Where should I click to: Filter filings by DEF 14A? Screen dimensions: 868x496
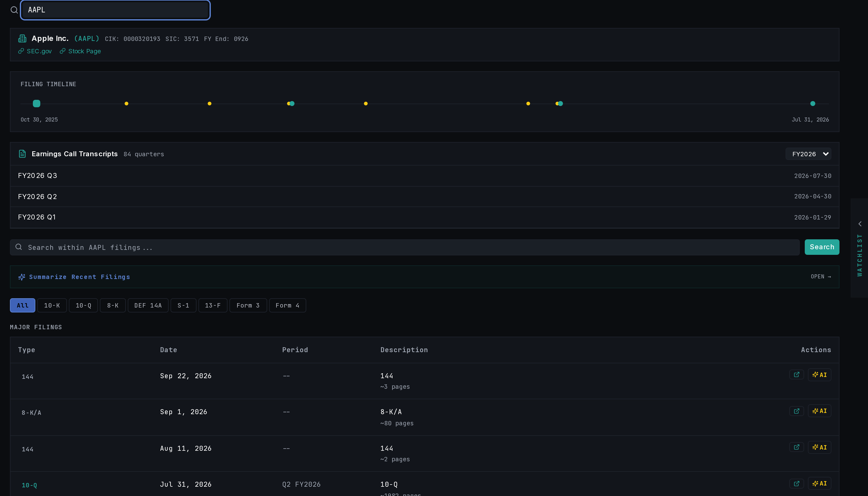tap(148, 306)
